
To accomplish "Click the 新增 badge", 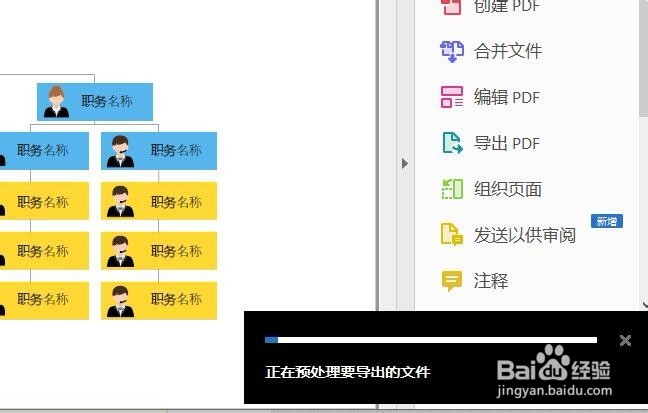I will 607,221.
